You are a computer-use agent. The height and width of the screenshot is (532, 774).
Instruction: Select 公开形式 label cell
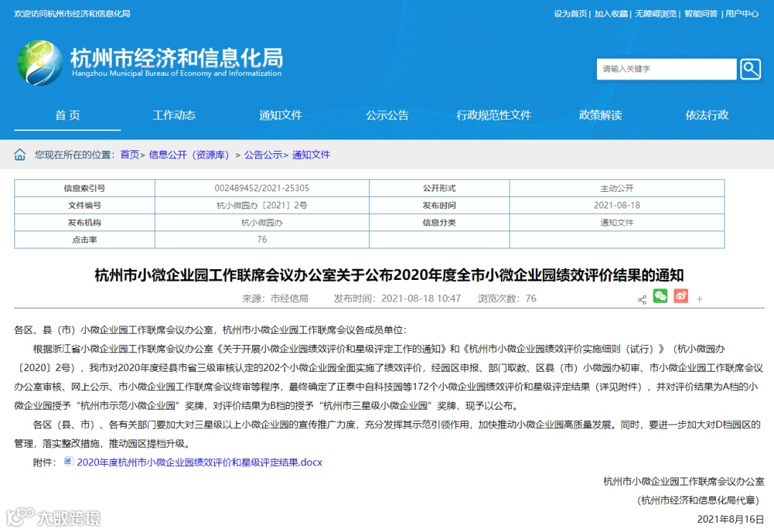[x=439, y=188]
